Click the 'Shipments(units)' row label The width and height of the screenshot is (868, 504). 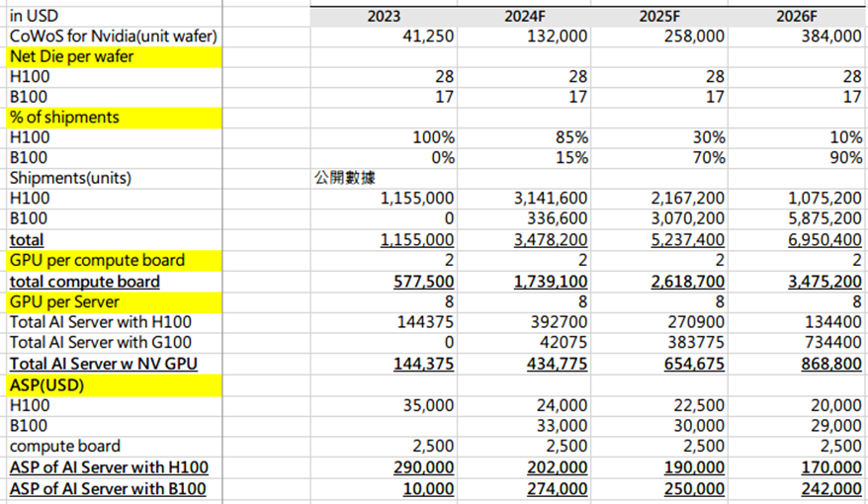pyautogui.click(x=69, y=178)
